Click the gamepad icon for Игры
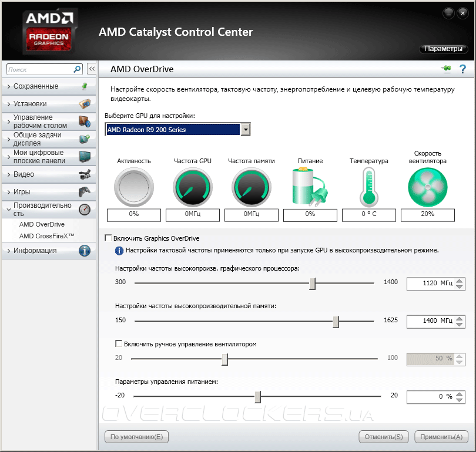 [85, 191]
